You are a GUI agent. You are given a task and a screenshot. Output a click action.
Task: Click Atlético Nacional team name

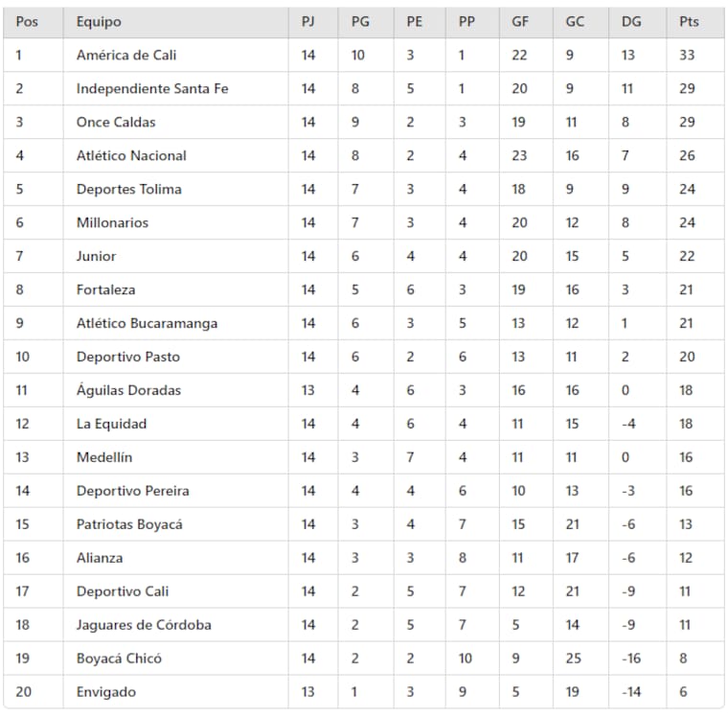click(x=131, y=156)
